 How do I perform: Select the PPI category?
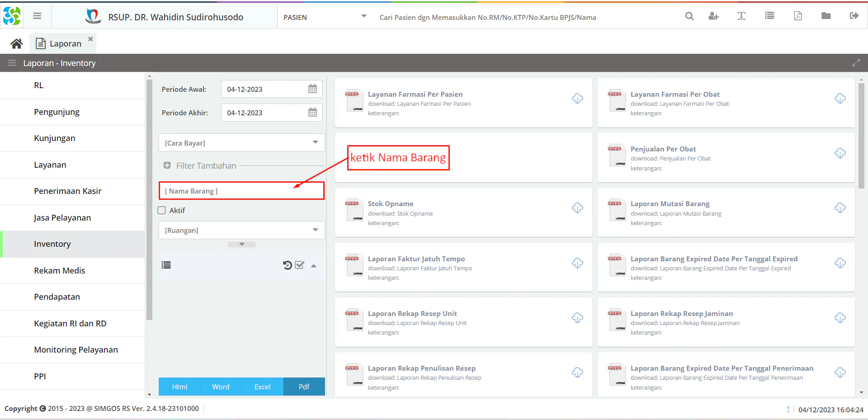click(72, 377)
